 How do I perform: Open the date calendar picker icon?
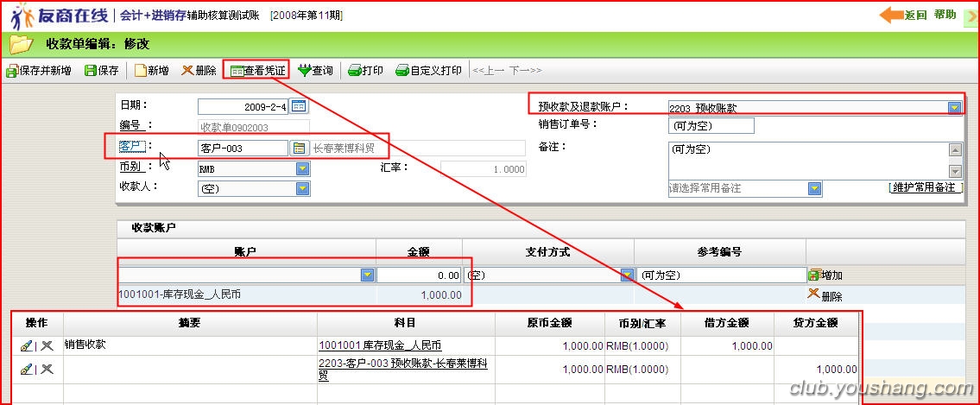click(x=300, y=106)
